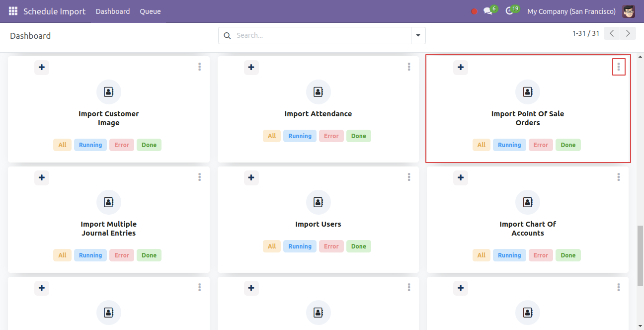Click address book icon on Import Multiple Journal Entries
This screenshot has width=644, height=330.
109,202
